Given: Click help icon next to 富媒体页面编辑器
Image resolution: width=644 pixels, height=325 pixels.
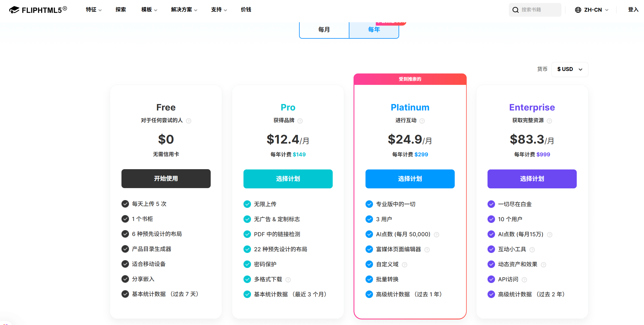Looking at the screenshot, I should tap(427, 250).
